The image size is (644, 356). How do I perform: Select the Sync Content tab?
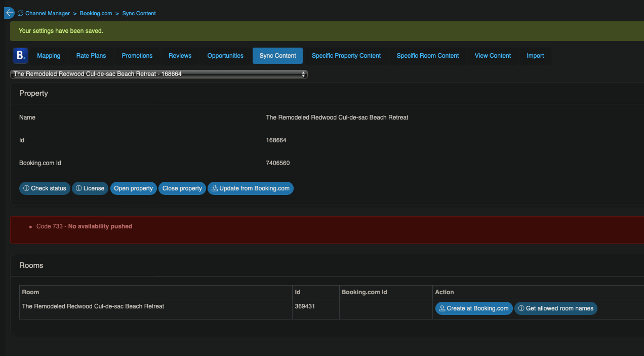[277, 56]
